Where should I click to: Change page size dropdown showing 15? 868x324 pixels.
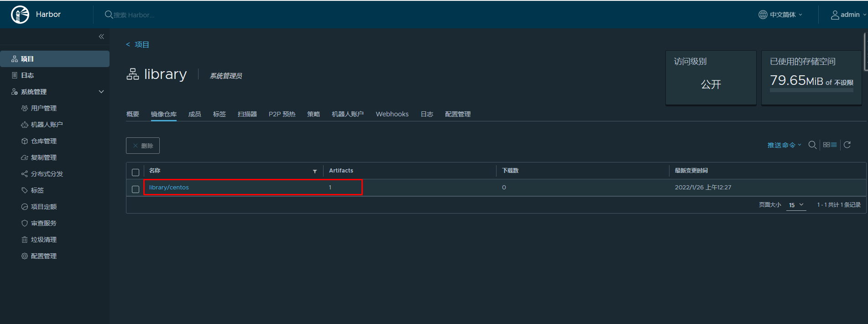click(796, 205)
